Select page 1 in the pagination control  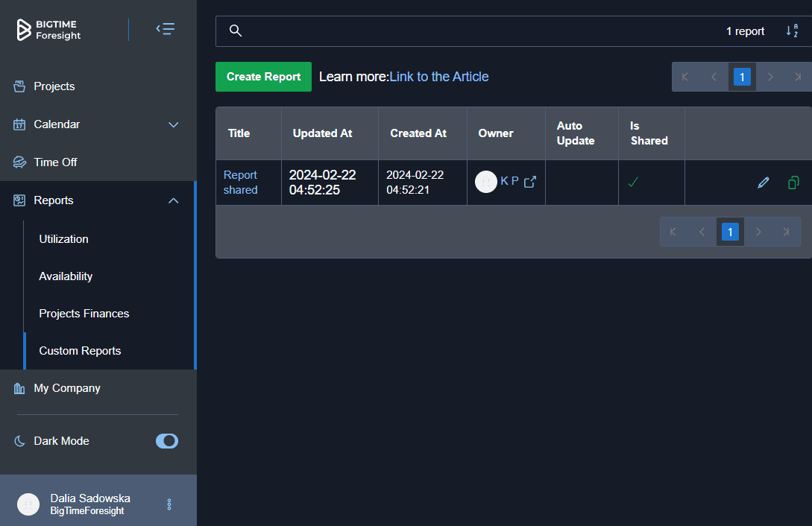(730, 232)
